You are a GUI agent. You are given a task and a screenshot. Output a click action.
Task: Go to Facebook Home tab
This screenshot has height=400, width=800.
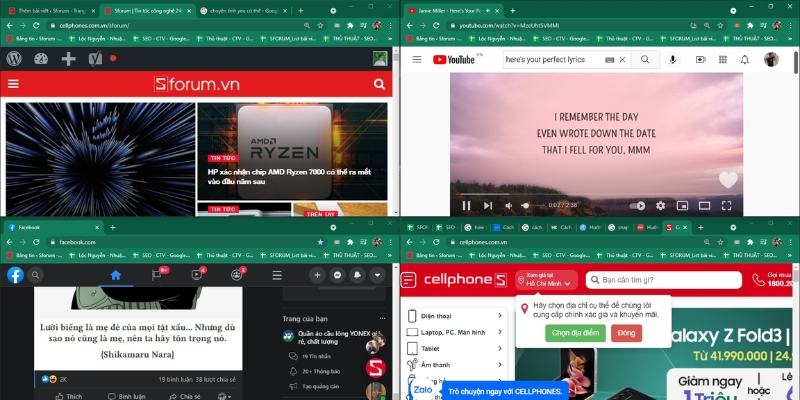(x=115, y=275)
